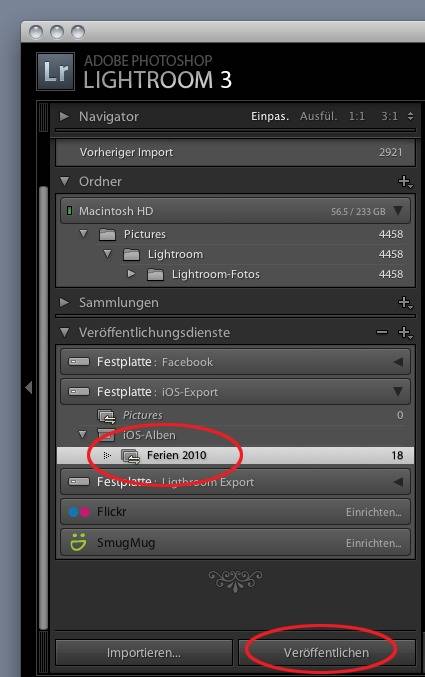425x677 pixels.
Task: Hide left panel with side arrow
Action: [29, 387]
